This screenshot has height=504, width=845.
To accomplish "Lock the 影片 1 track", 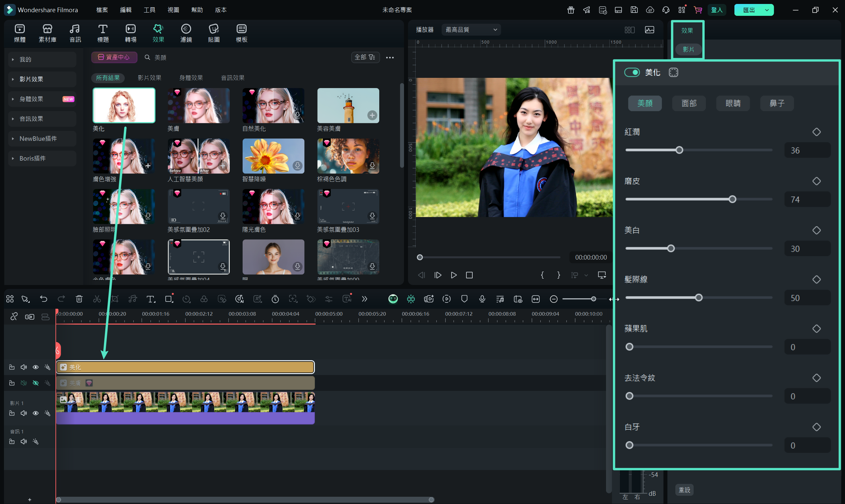I will coord(12,413).
